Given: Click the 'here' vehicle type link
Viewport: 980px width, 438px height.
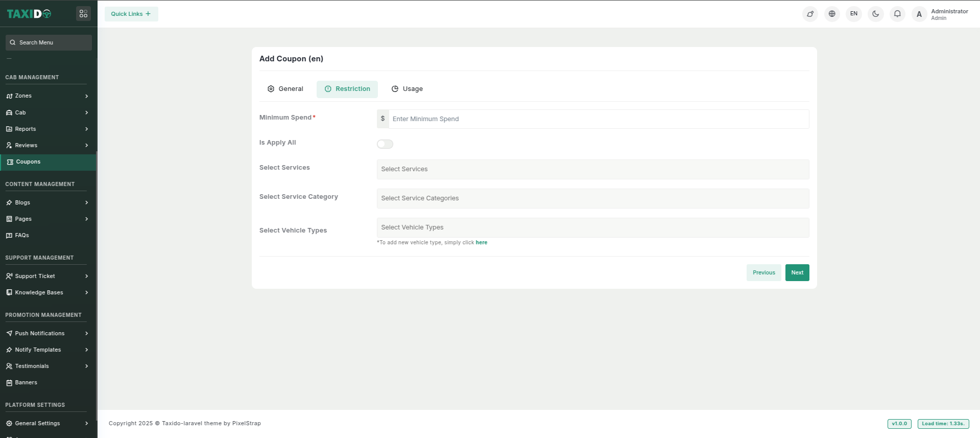Looking at the screenshot, I should click(481, 243).
